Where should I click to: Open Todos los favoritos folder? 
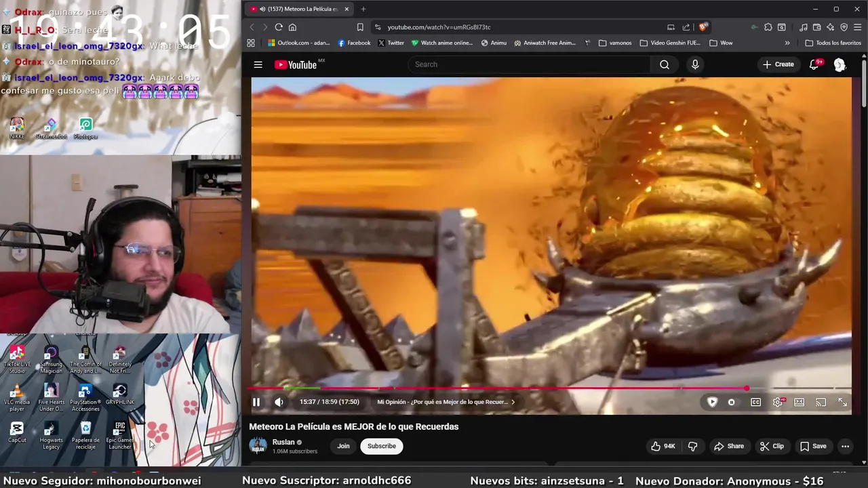tap(833, 43)
